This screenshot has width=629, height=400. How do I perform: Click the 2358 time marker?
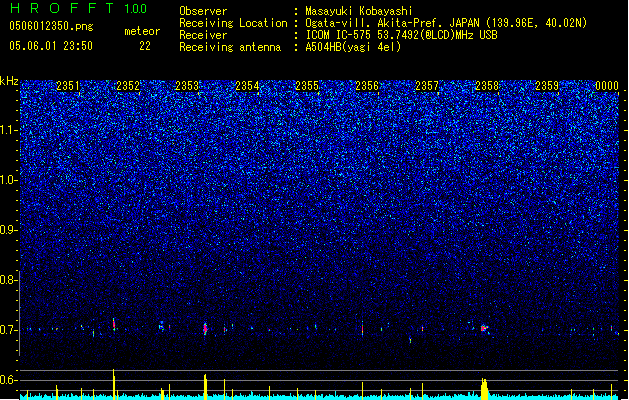(x=487, y=86)
